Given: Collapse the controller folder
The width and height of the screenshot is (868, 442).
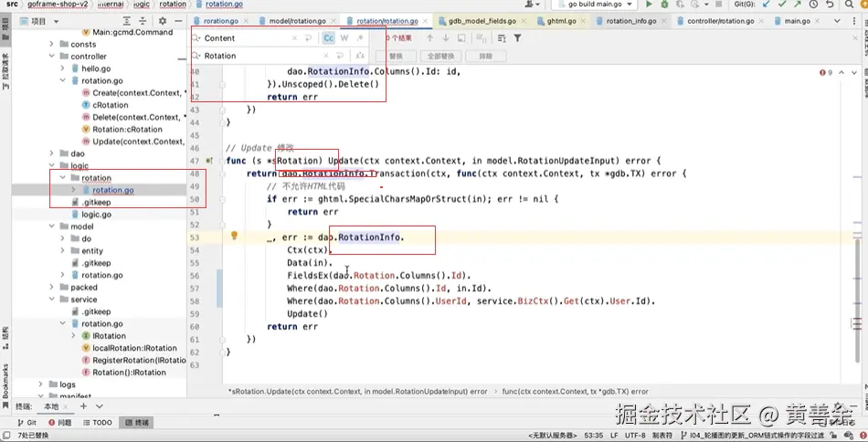Looking at the screenshot, I should tap(51, 57).
